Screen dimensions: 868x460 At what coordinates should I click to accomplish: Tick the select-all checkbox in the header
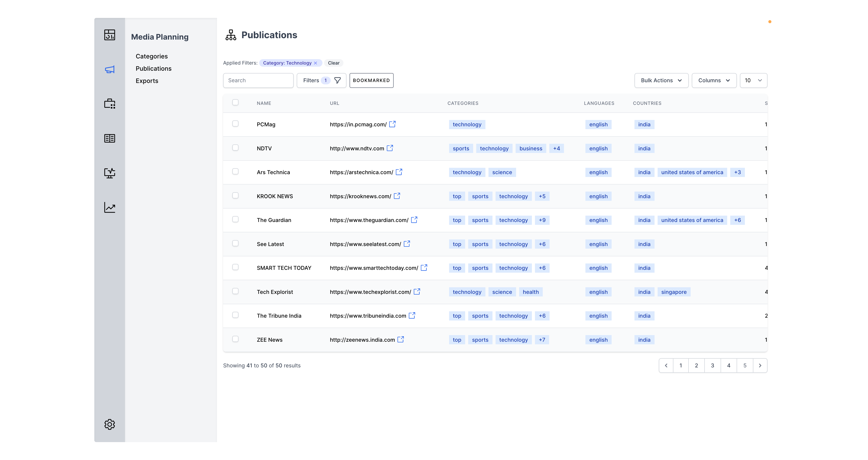coord(235,102)
